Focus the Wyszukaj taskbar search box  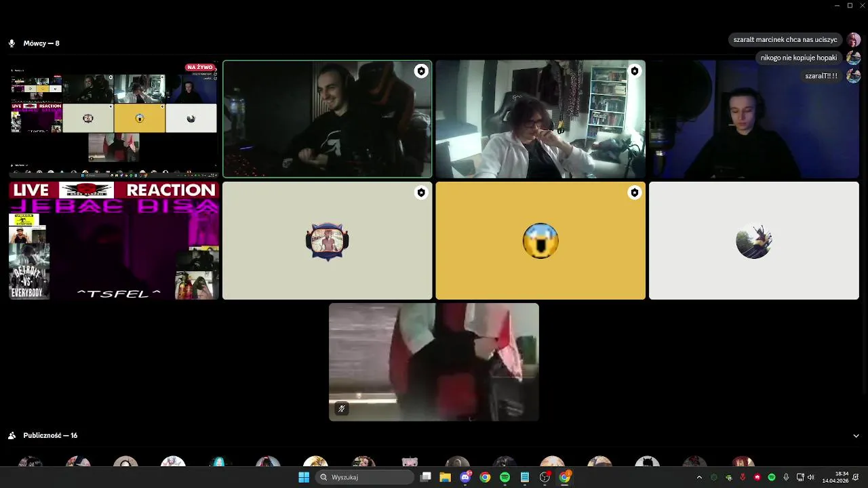[365, 477]
